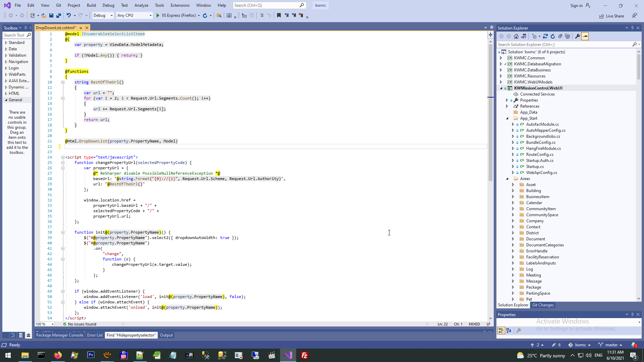Click the Search Solution Explorer input field
Viewport: 644px width, 362px height.
coord(563,45)
